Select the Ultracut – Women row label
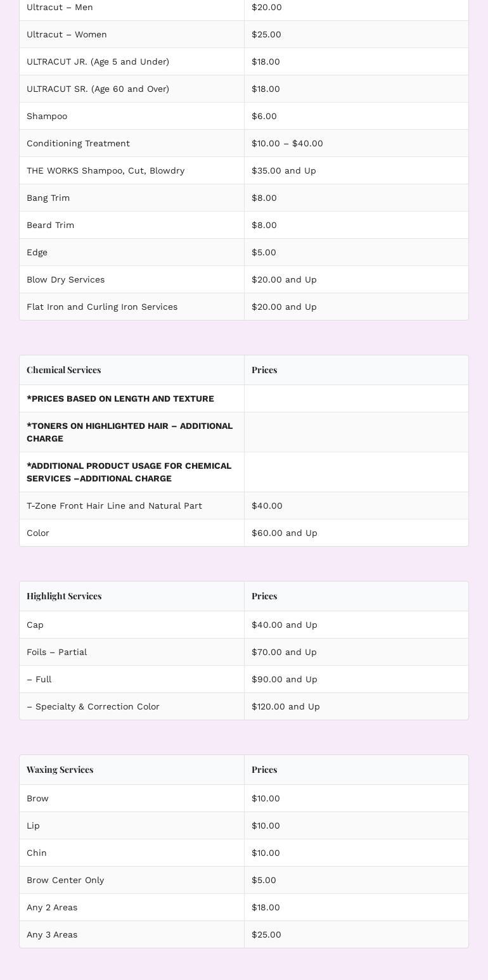This screenshot has height=980, width=488. tap(67, 34)
